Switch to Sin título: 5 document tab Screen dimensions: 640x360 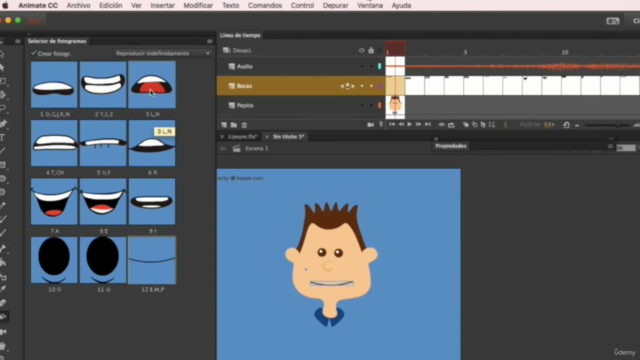click(x=289, y=136)
